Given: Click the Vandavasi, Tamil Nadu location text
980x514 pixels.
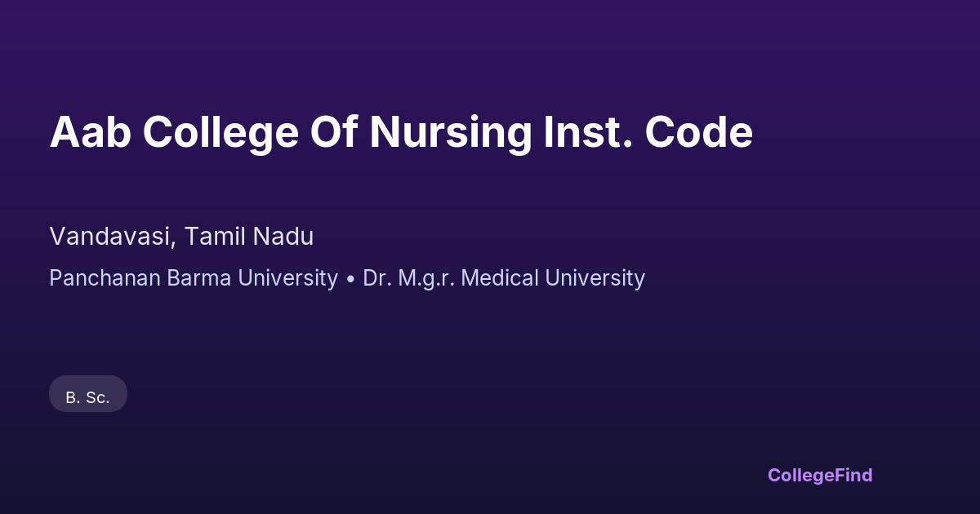Looking at the screenshot, I should click(x=181, y=237).
